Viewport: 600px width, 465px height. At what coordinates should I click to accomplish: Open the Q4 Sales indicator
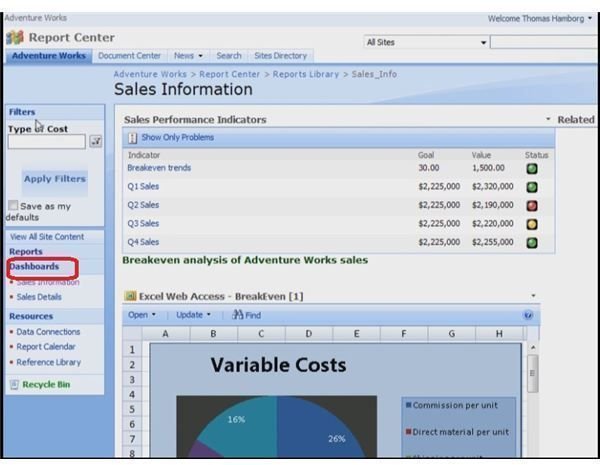click(x=143, y=242)
